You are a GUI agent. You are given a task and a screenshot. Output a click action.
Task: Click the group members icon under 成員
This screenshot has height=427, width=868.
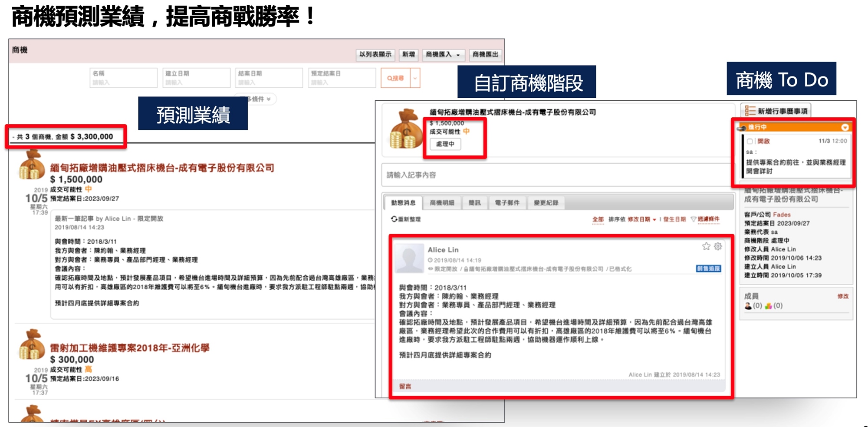pyautogui.click(x=768, y=306)
